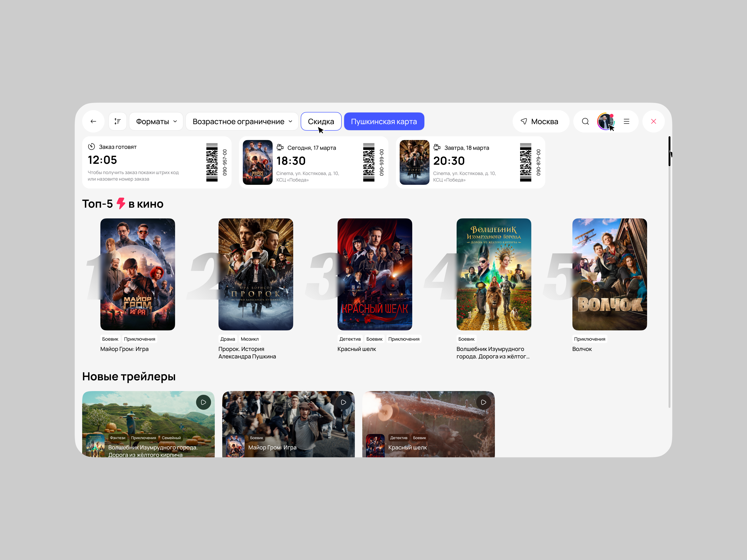Viewport: 747px width, 560px height.
Task: Open the user profile avatar
Action: tap(606, 122)
